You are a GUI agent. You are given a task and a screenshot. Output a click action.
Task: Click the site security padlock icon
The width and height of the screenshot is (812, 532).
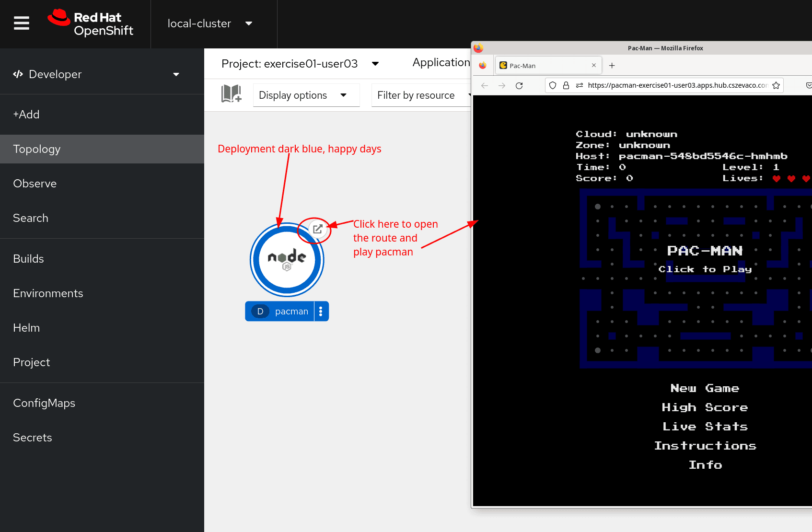pyautogui.click(x=566, y=85)
